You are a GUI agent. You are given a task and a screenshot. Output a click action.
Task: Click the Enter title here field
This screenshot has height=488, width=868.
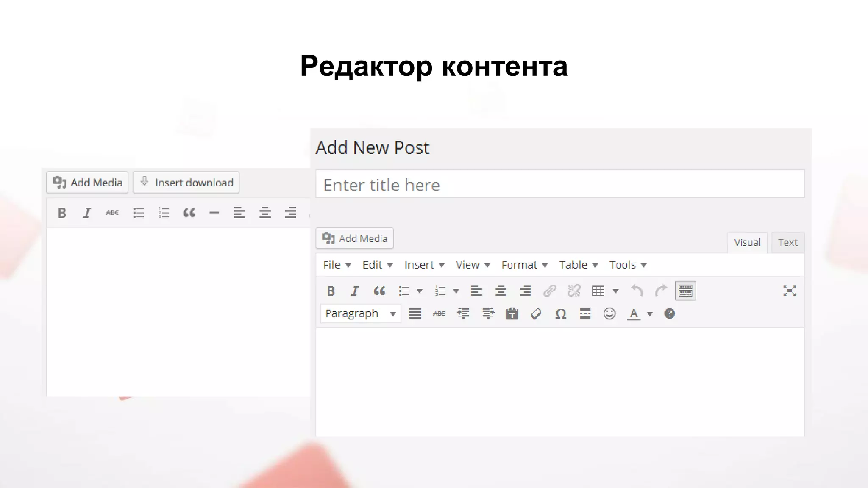(x=560, y=184)
